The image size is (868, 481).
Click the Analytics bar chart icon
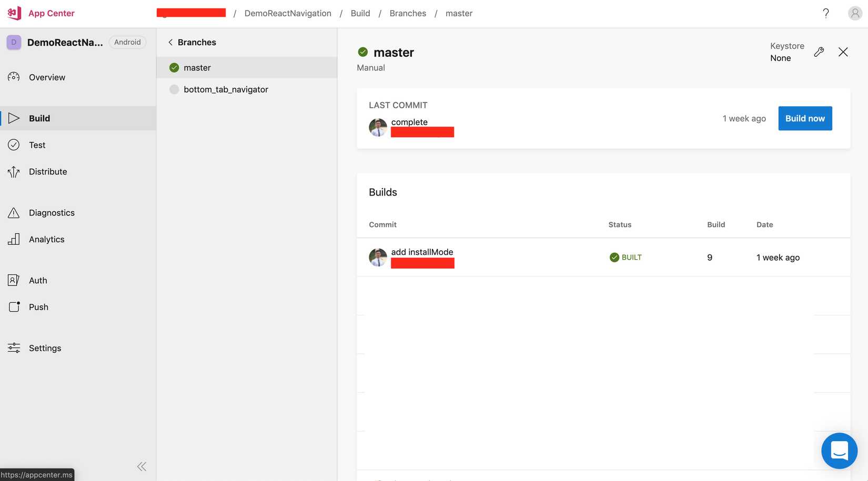point(14,239)
